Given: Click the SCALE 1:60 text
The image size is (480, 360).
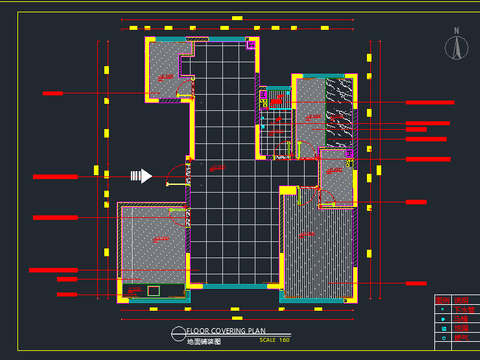Looking at the screenshot, I should [x=275, y=340].
